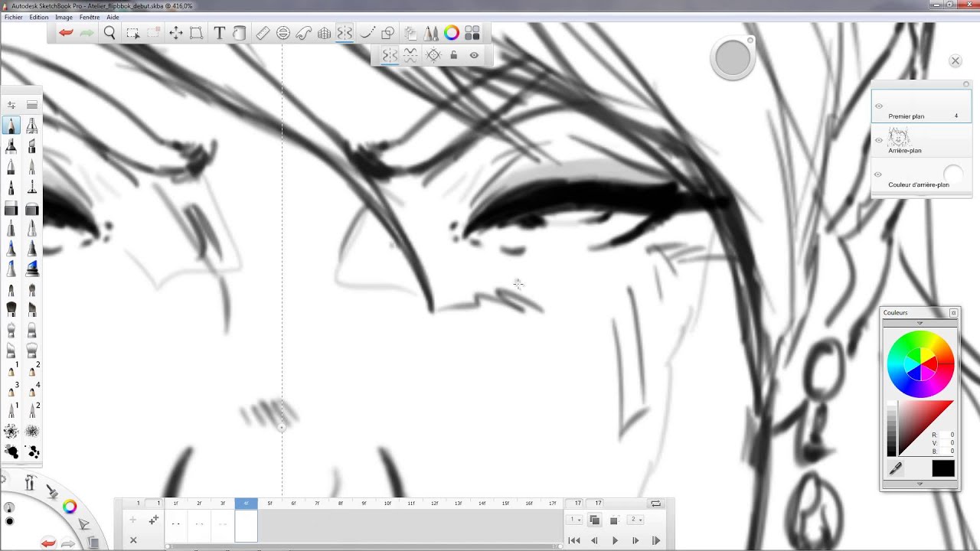Open the Perspective guide tool
The height and width of the screenshot is (551, 980).
[x=325, y=33]
